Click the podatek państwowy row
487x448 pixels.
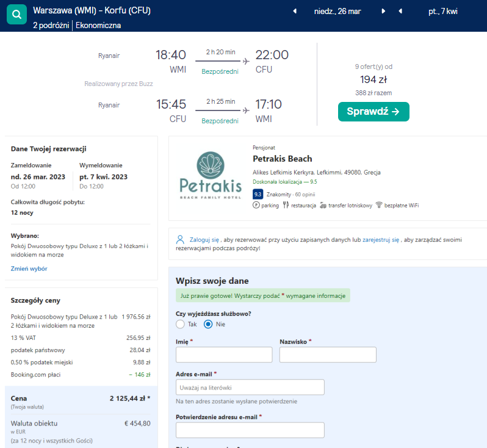coord(81,350)
